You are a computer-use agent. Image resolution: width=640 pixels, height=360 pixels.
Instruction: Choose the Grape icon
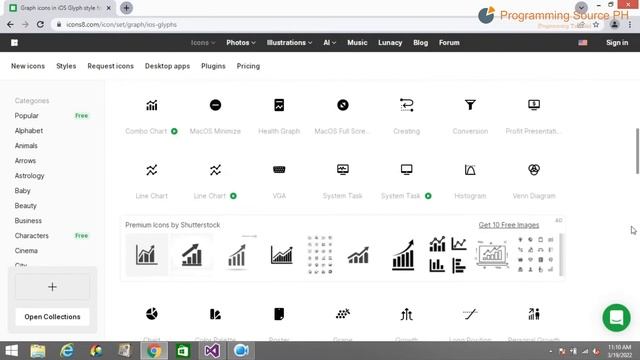pos(343,314)
